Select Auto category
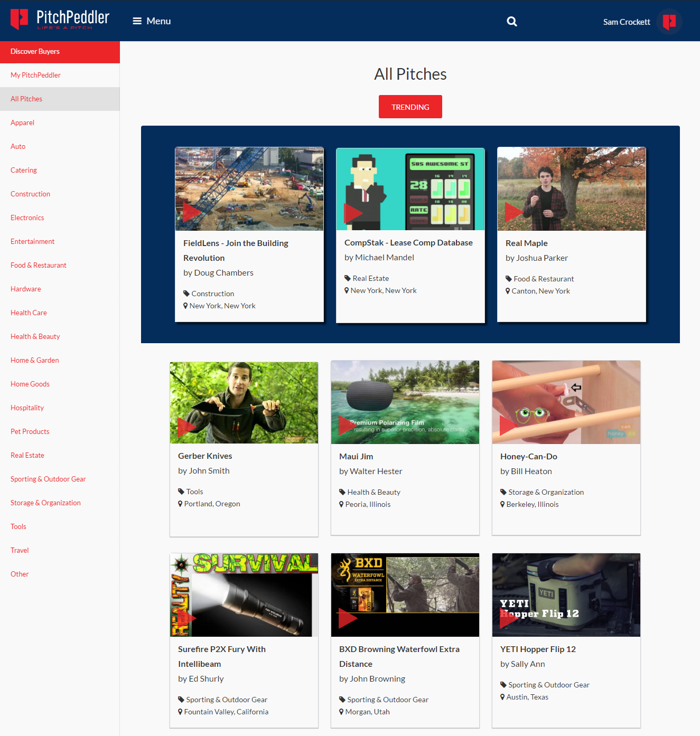The image size is (700, 736). click(x=60, y=146)
